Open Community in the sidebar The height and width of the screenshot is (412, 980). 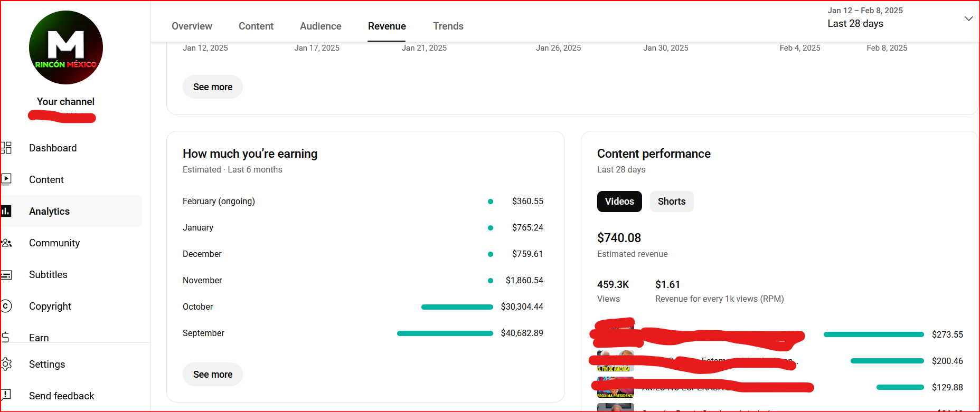click(x=54, y=243)
